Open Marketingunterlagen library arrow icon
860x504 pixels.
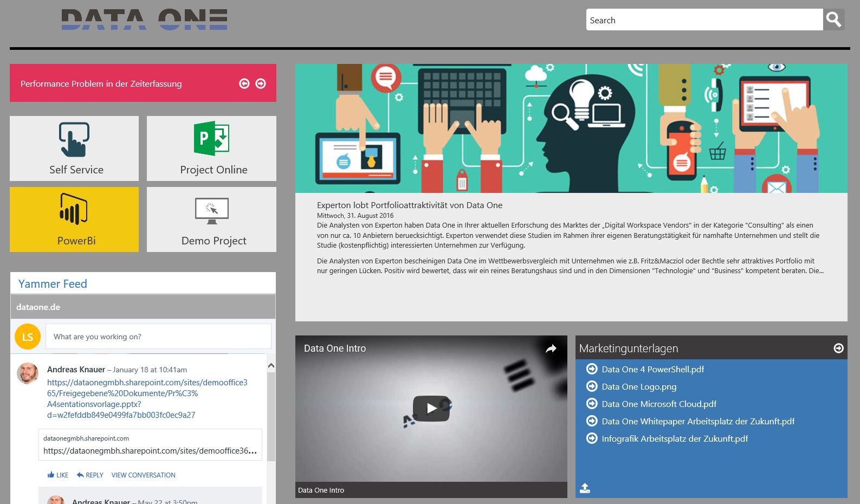[x=838, y=348]
